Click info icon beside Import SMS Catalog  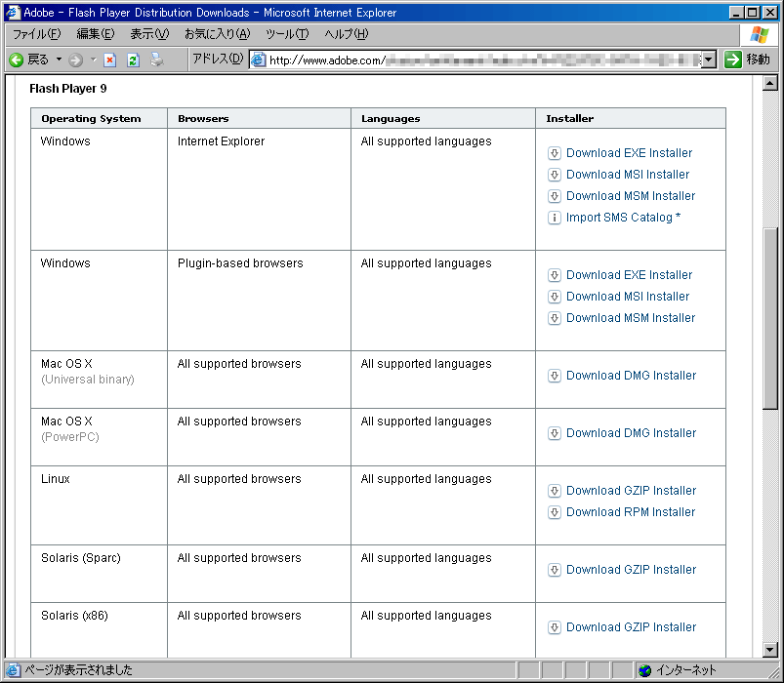point(554,218)
